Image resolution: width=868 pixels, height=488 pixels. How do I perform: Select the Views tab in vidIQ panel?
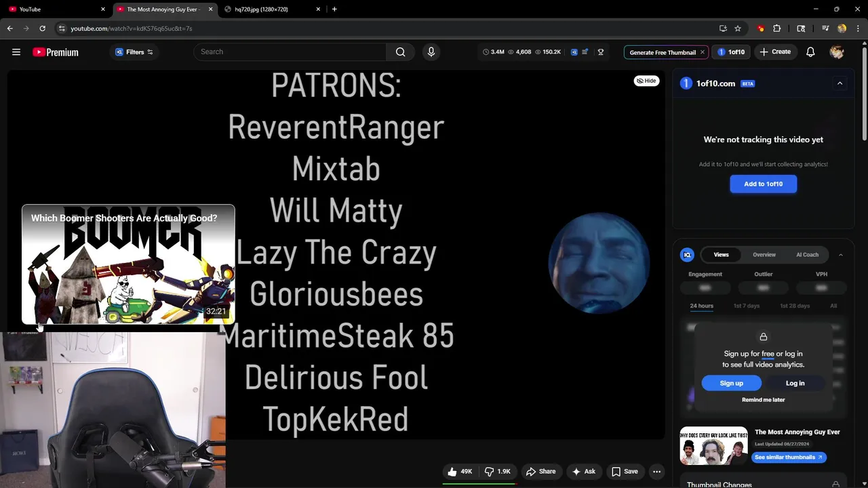tap(721, 255)
